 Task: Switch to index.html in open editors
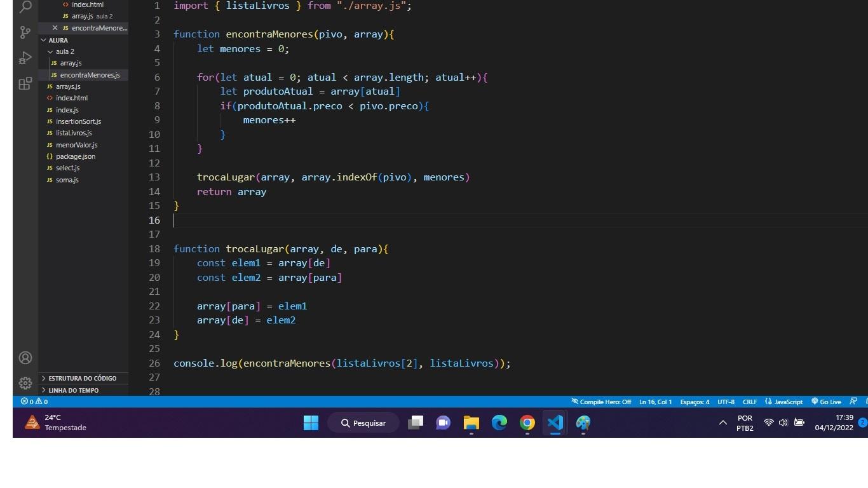pos(83,4)
